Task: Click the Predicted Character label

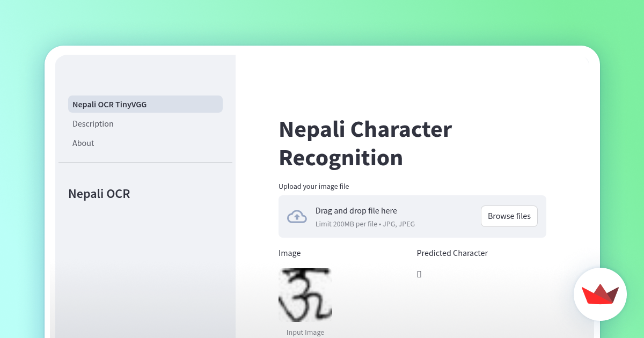Action: point(452,253)
